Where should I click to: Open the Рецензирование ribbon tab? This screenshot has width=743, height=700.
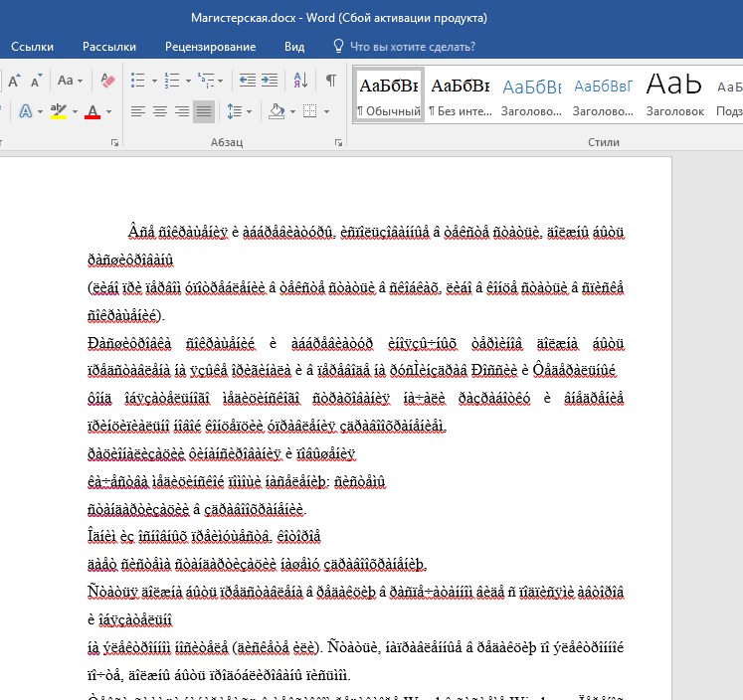pyautogui.click(x=210, y=47)
